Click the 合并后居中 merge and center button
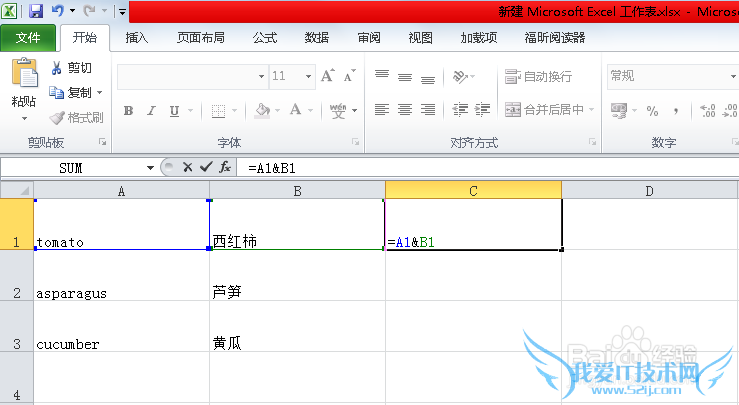Image resolution: width=739 pixels, height=405 pixels. coord(544,110)
